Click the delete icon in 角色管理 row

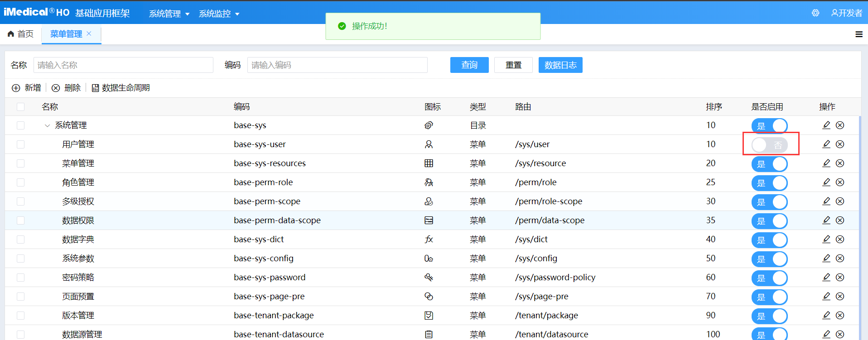(840, 182)
